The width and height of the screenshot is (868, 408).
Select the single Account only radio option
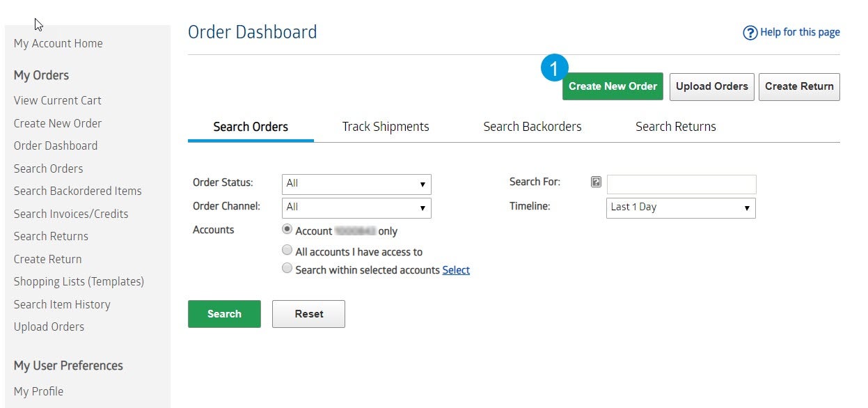pyautogui.click(x=287, y=229)
